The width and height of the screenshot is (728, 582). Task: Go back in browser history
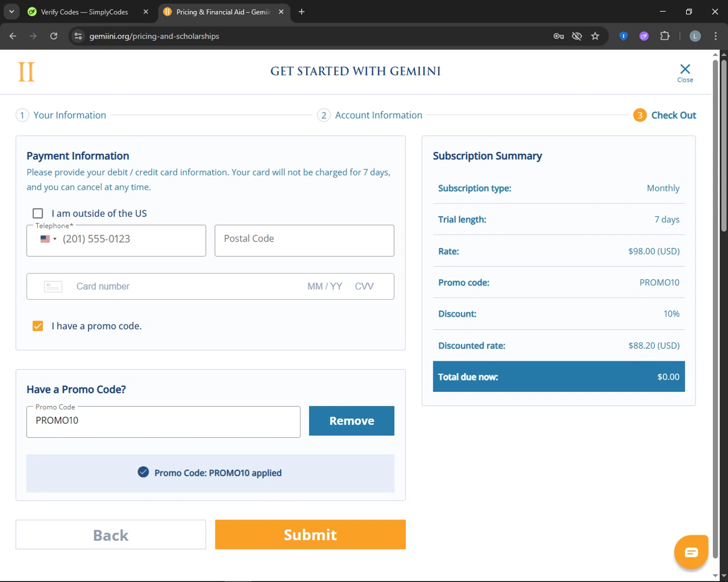point(13,36)
